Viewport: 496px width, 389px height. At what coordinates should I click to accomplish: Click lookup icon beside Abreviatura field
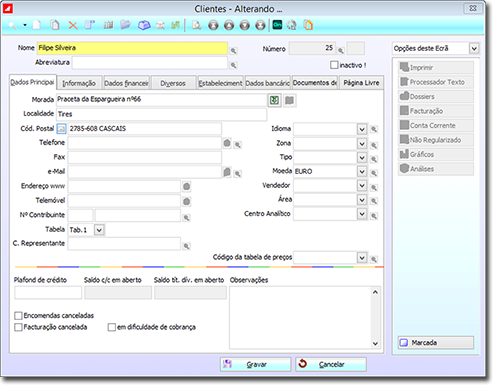tap(234, 65)
